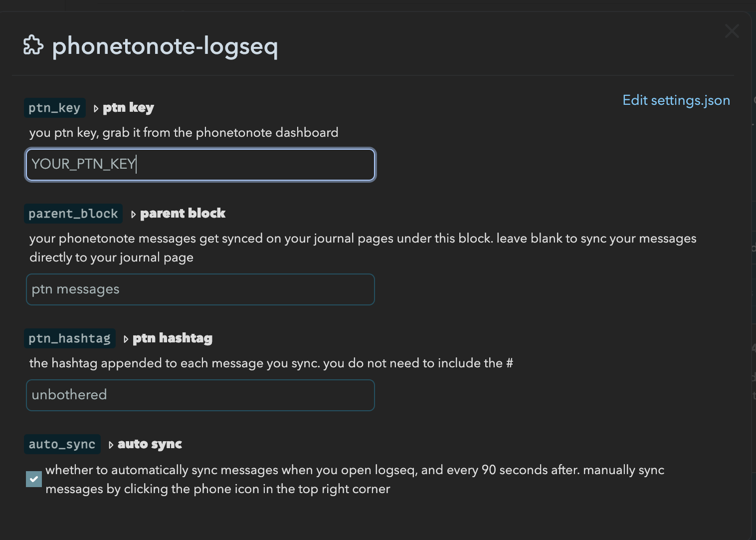
Task: Focus the YOUR_PTN_KEY input field
Action: tap(200, 165)
